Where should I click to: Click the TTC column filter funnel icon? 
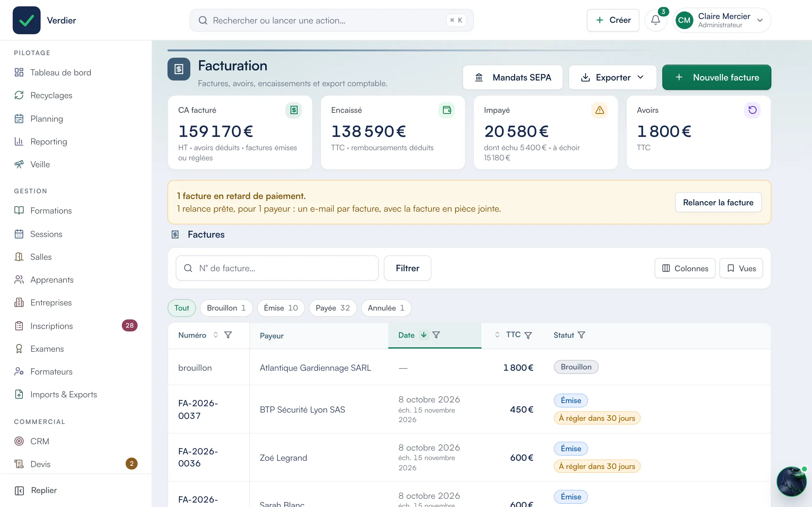[x=528, y=335]
